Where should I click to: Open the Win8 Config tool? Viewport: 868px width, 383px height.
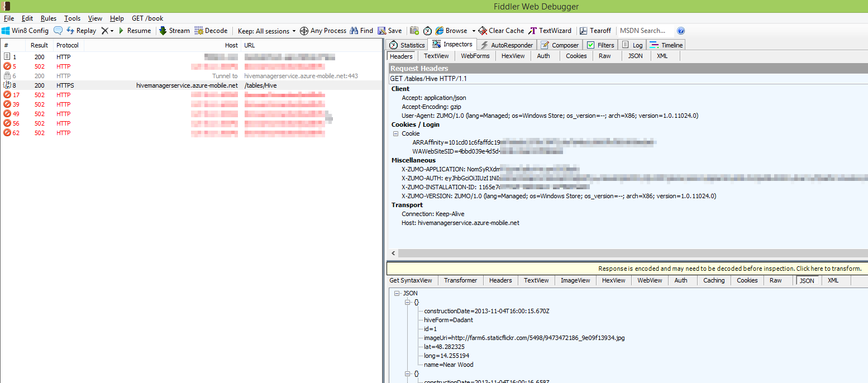point(25,31)
